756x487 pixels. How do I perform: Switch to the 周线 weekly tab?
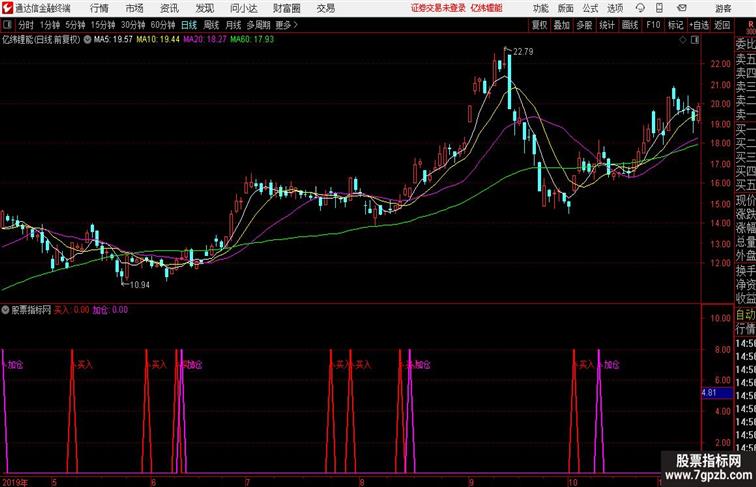(x=211, y=25)
